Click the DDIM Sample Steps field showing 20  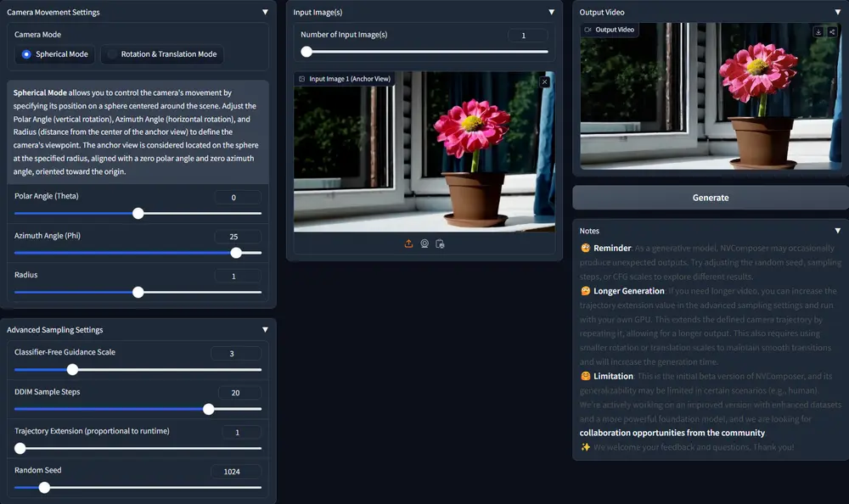click(x=239, y=393)
